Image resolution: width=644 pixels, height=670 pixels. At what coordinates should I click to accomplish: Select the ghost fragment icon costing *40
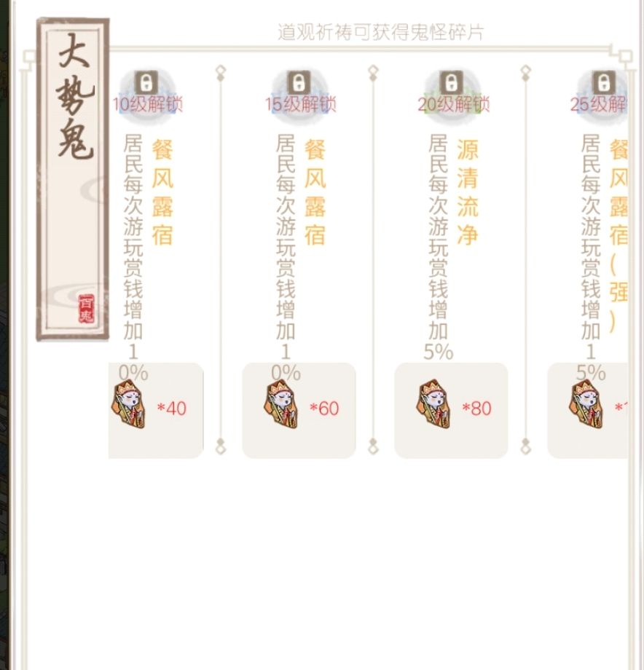click(129, 405)
